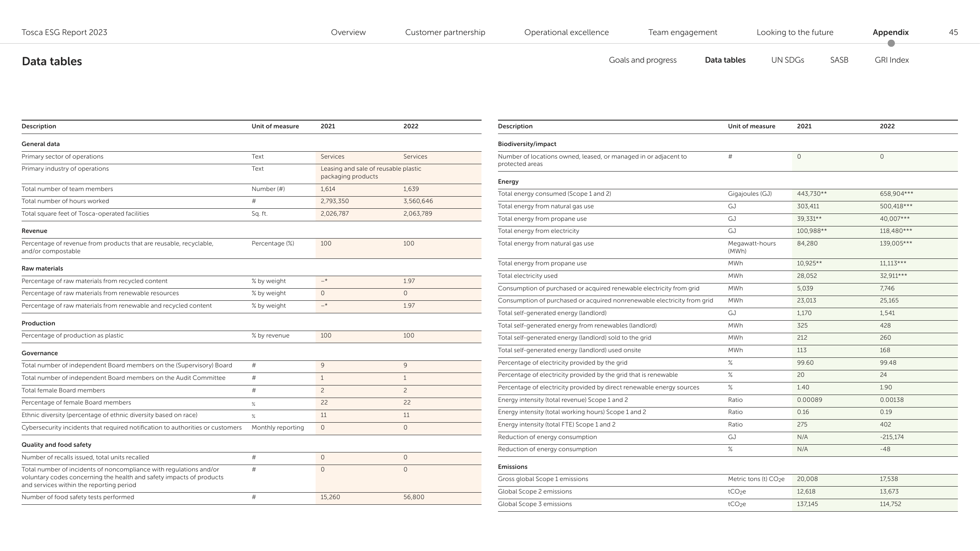This screenshot has height=551, width=980.
Task: Select the Emissions section heading
Action: tap(512, 467)
